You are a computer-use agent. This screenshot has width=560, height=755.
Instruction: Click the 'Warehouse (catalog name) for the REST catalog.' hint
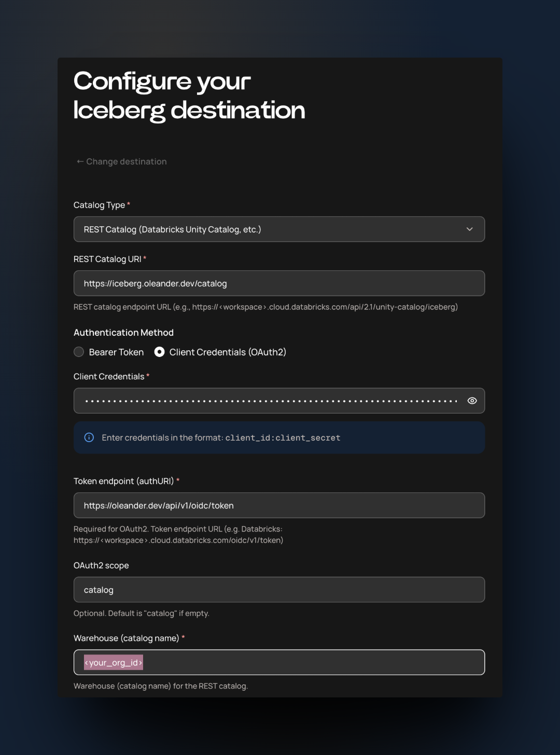[161, 686]
